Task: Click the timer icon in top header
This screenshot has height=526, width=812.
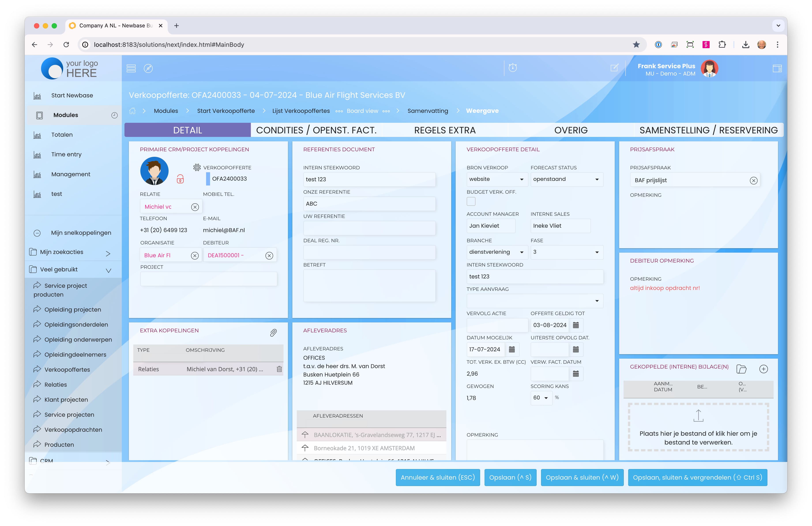Action: tap(512, 68)
